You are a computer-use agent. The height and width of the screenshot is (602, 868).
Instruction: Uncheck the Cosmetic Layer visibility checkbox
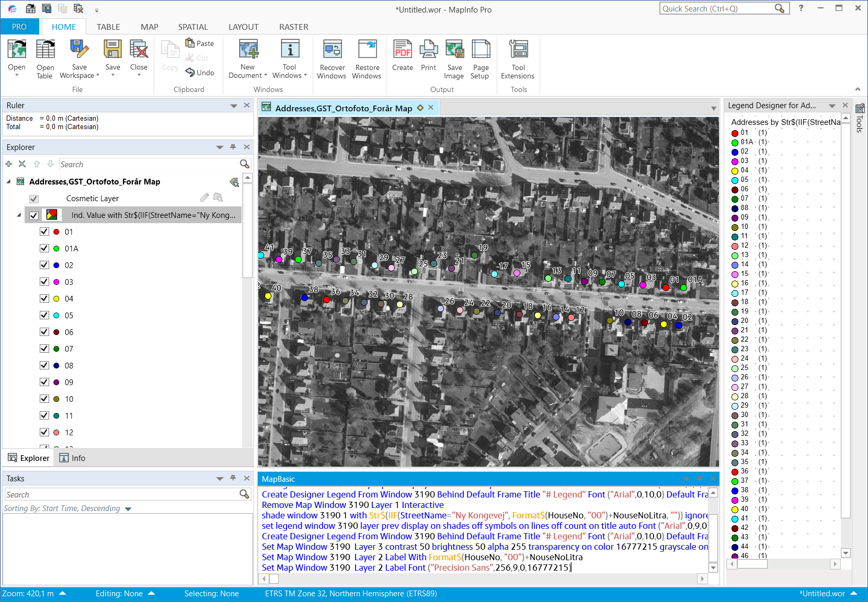pyautogui.click(x=33, y=199)
